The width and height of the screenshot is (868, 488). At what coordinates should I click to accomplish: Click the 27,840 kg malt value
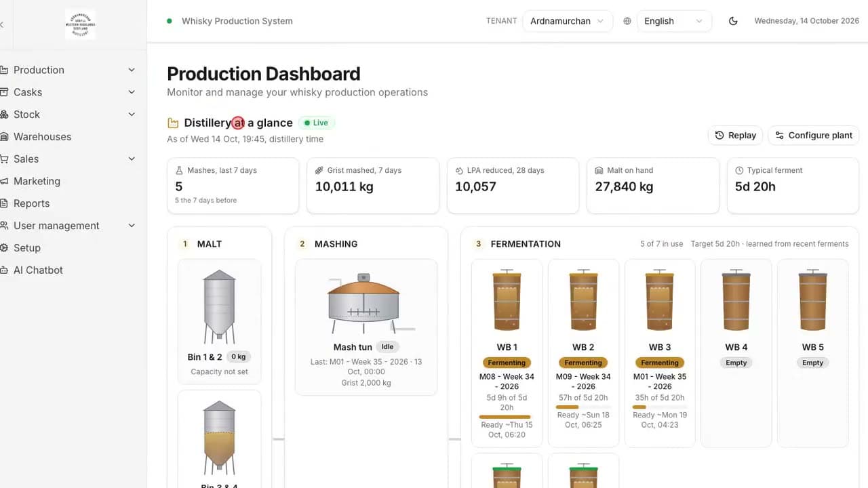coord(624,186)
